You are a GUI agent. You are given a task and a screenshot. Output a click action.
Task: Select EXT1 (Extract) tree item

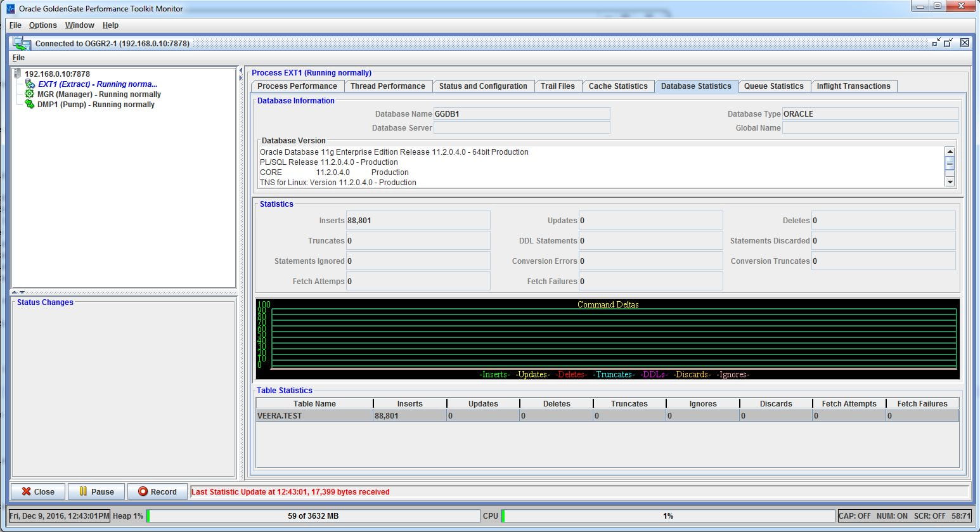[x=98, y=84]
